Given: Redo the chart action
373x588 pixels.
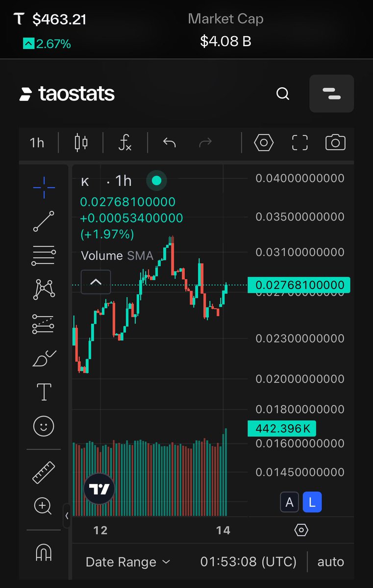Looking at the screenshot, I should click(205, 143).
